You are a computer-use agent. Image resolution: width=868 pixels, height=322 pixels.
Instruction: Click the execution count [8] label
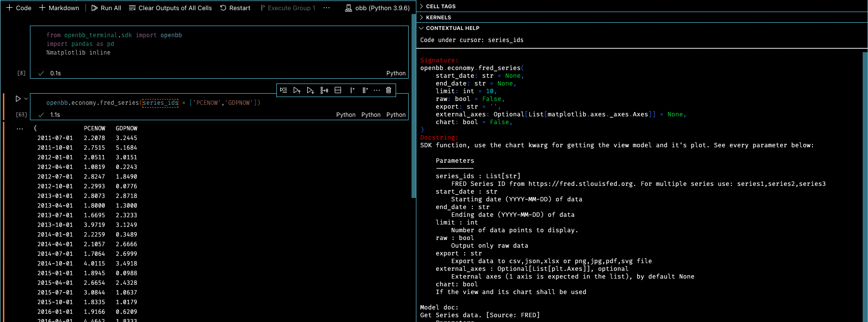(21, 73)
